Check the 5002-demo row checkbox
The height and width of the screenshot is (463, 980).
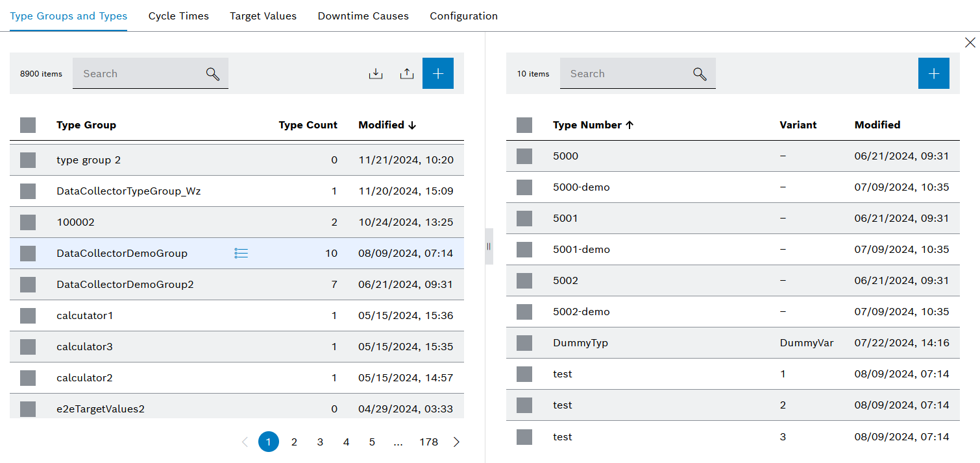click(x=524, y=312)
